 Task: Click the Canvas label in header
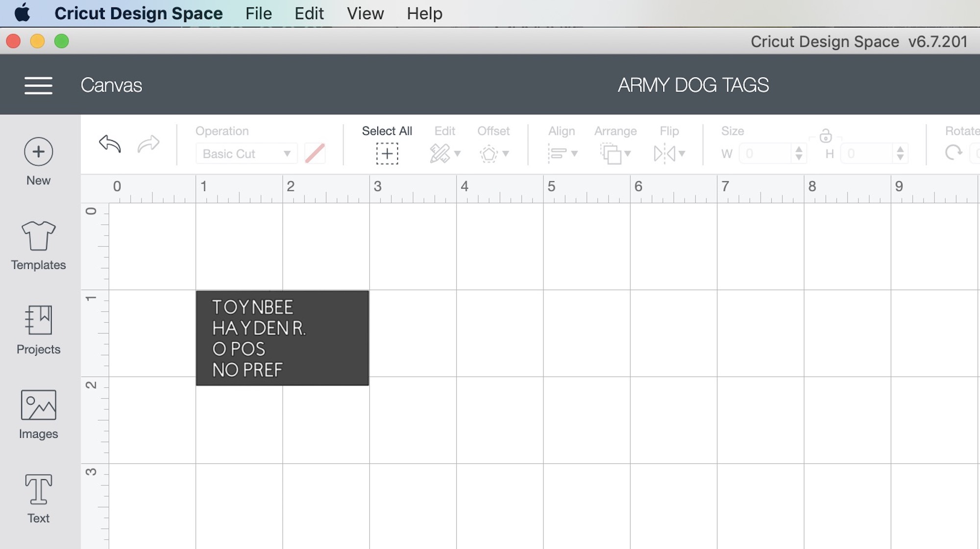[111, 85]
